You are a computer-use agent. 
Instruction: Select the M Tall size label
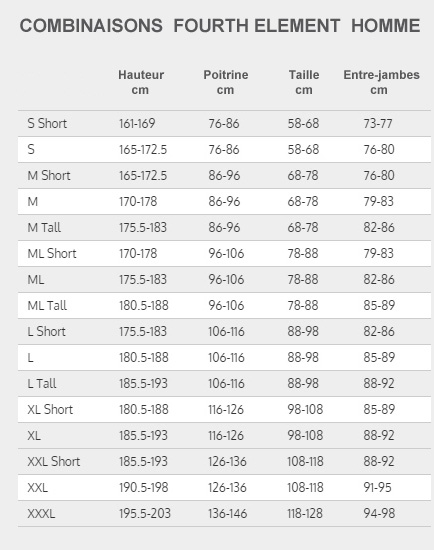pos(44,227)
